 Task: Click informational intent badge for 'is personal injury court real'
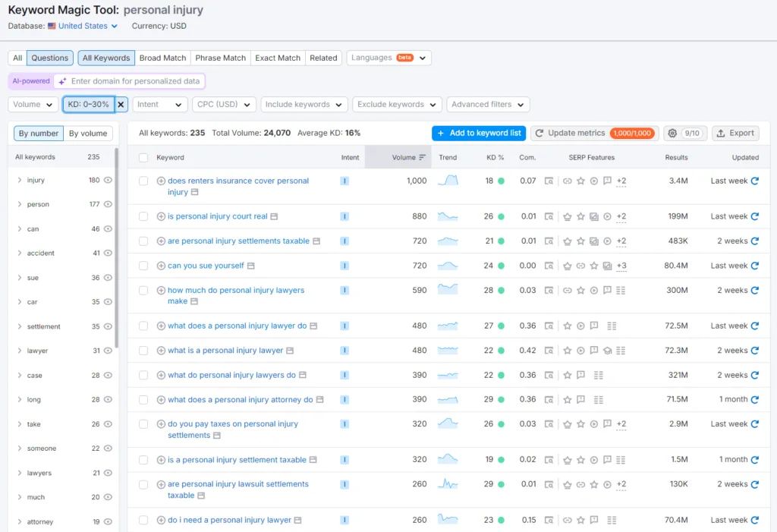(x=344, y=216)
